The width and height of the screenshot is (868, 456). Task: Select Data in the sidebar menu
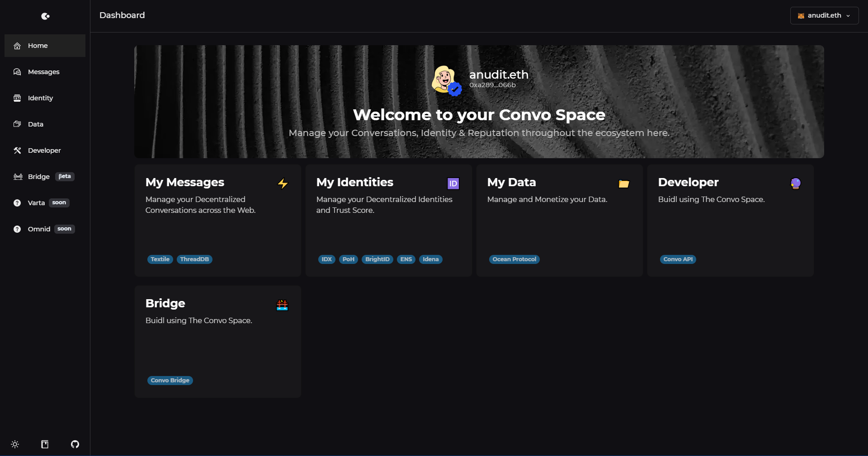(x=45, y=124)
